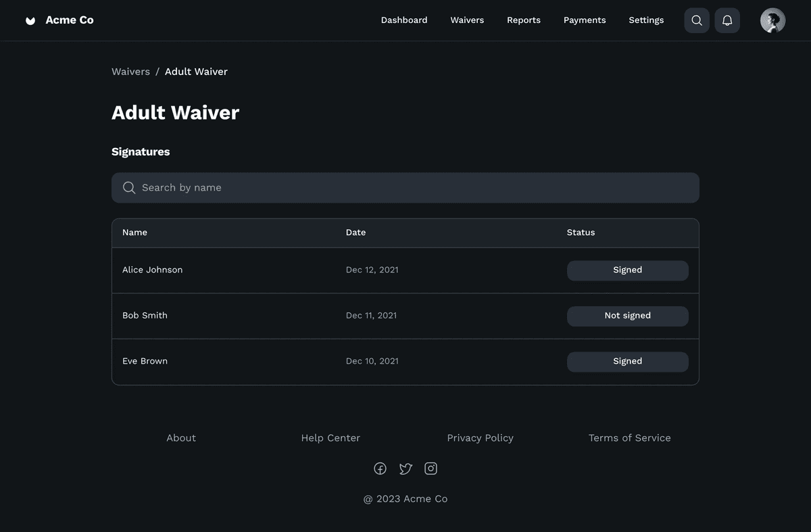
Task: View notifications with the bell icon
Action: 727,20
